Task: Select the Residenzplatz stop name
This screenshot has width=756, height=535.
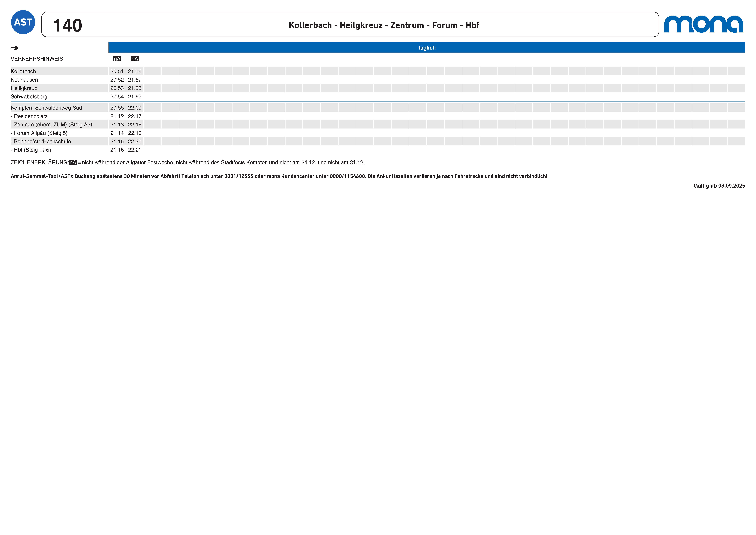Action: [x=29, y=116]
